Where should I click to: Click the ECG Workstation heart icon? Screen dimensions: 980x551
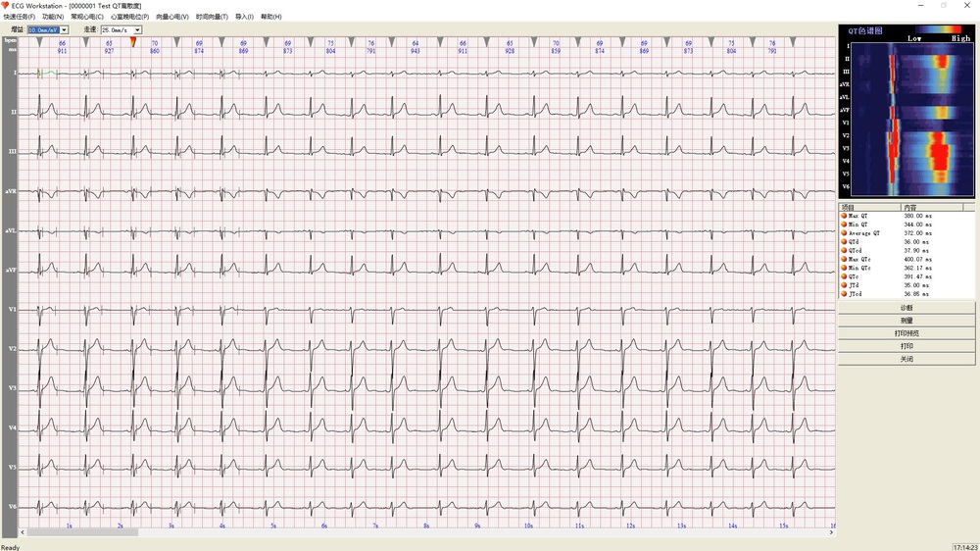[x=6, y=6]
